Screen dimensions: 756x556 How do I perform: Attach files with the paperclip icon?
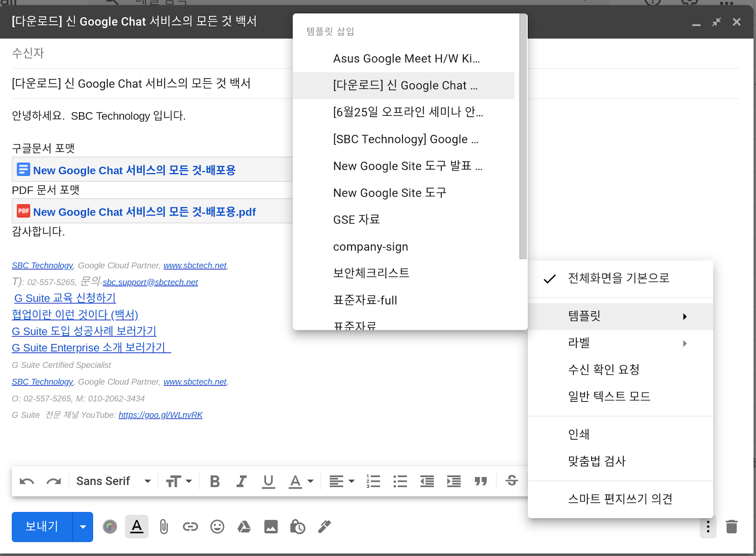pyautogui.click(x=163, y=526)
